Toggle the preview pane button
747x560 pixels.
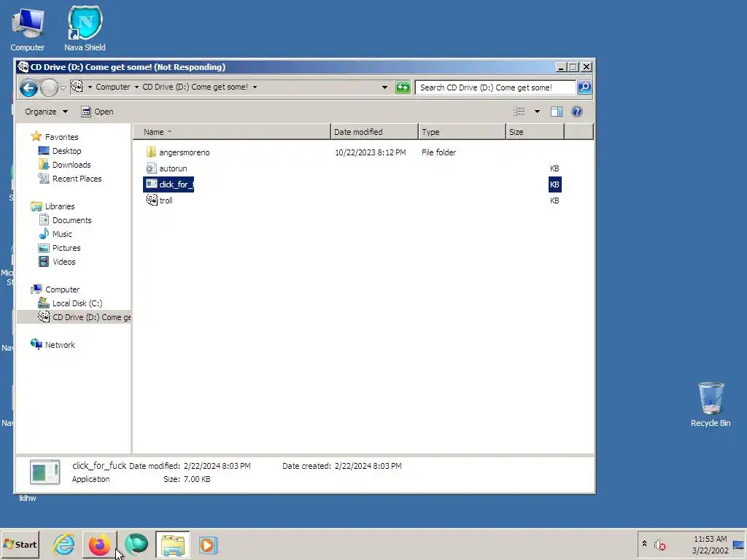coord(557,112)
